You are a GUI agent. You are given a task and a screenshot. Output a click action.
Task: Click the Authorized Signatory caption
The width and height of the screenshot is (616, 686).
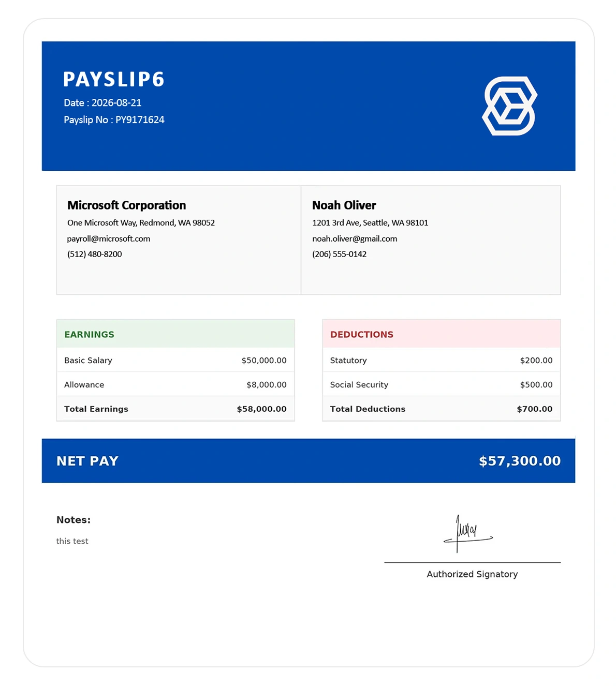coord(472,574)
